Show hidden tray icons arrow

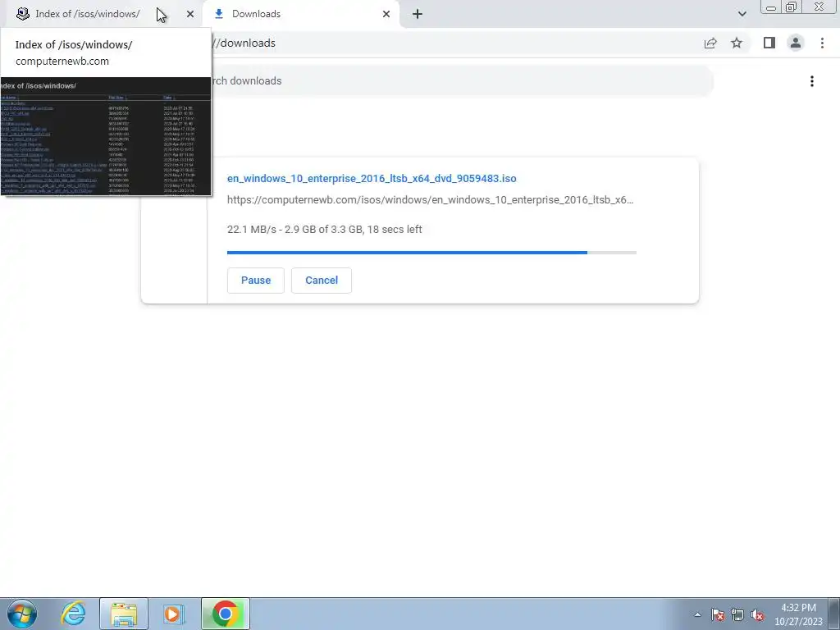coord(697,614)
